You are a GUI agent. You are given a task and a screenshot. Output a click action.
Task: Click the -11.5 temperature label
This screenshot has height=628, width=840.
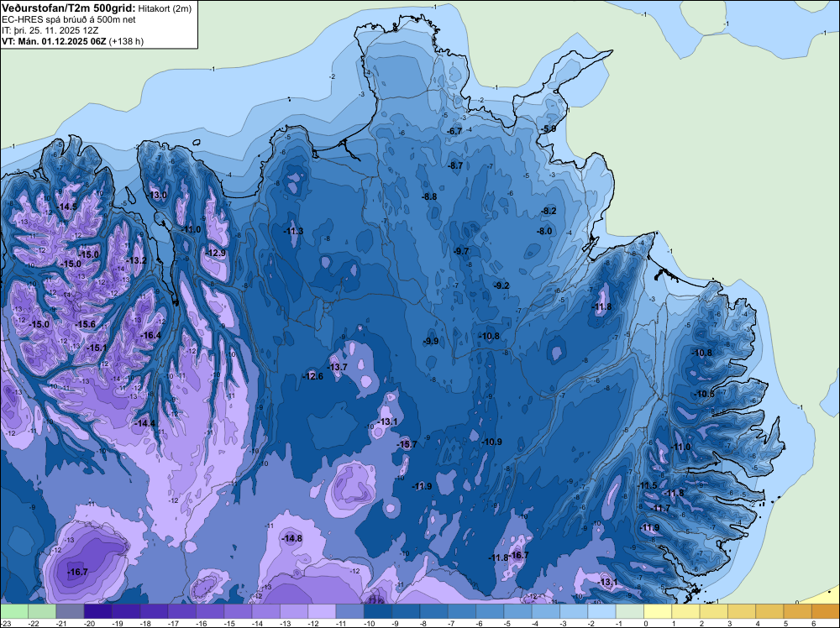coord(647,485)
